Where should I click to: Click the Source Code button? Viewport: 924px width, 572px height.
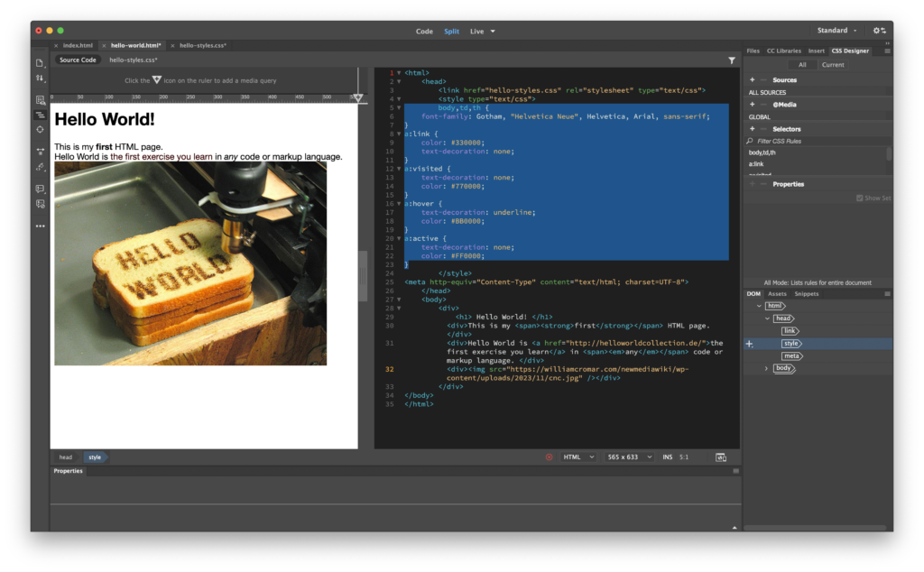(78, 60)
